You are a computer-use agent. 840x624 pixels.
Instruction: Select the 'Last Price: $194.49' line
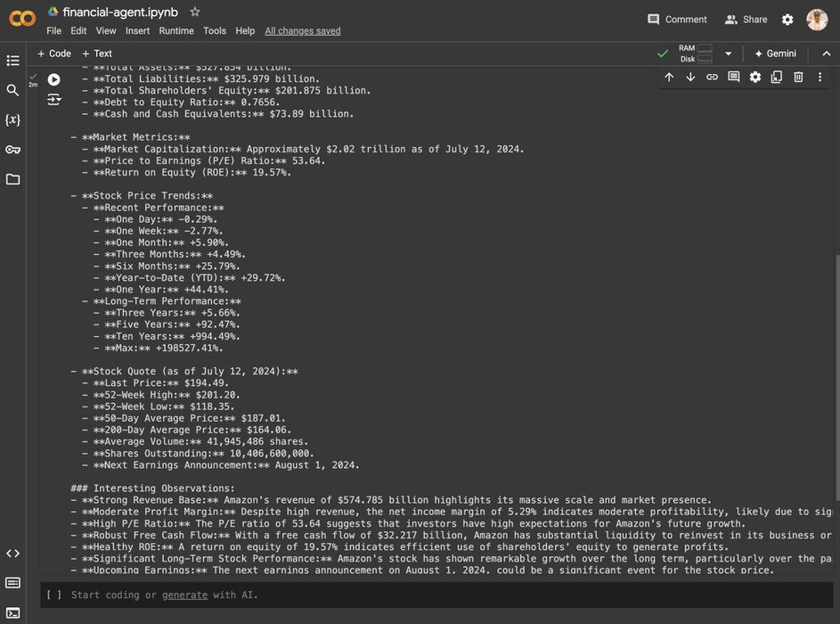point(155,382)
